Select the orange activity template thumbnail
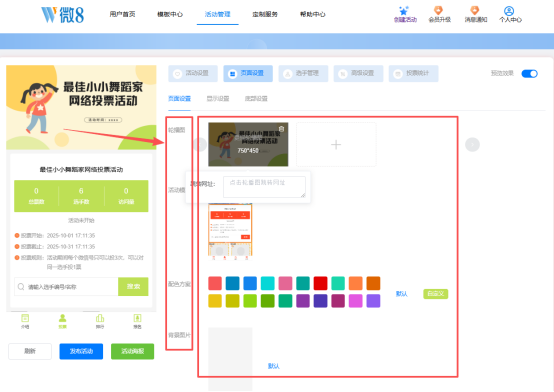Screen dimensions: 554x392 click(x=230, y=232)
